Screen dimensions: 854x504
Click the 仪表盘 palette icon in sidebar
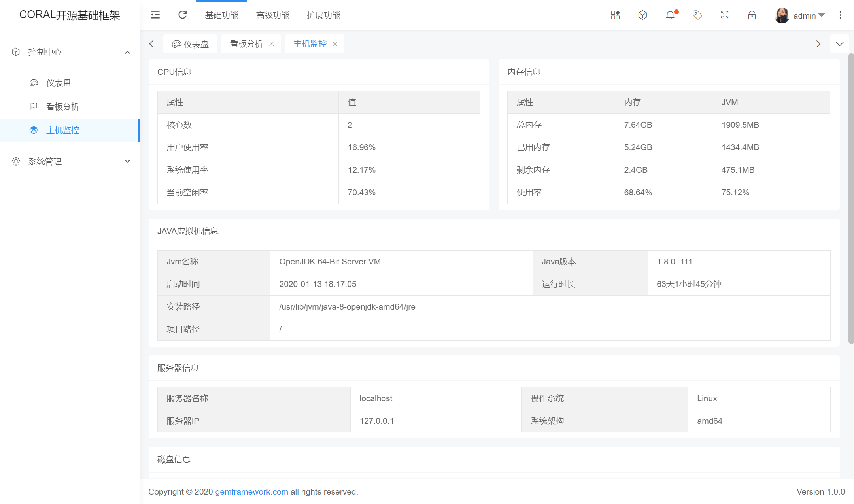34,83
